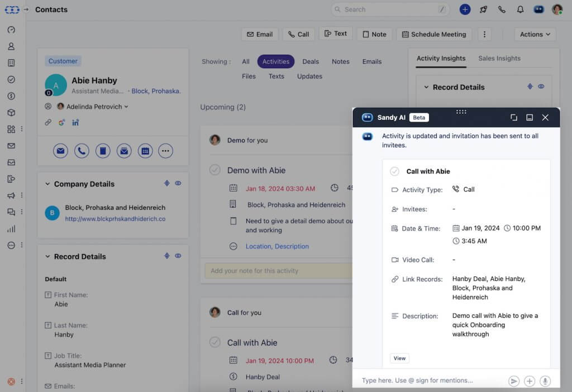Open the calendar quick-action icon on the contact card
572x392 pixels.
[x=144, y=151]
